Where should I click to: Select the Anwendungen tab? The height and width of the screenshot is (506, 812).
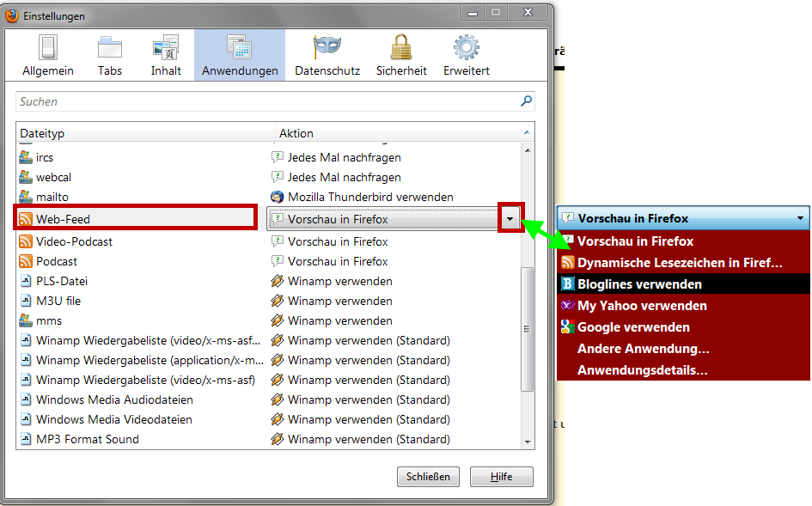click(240, 56)
